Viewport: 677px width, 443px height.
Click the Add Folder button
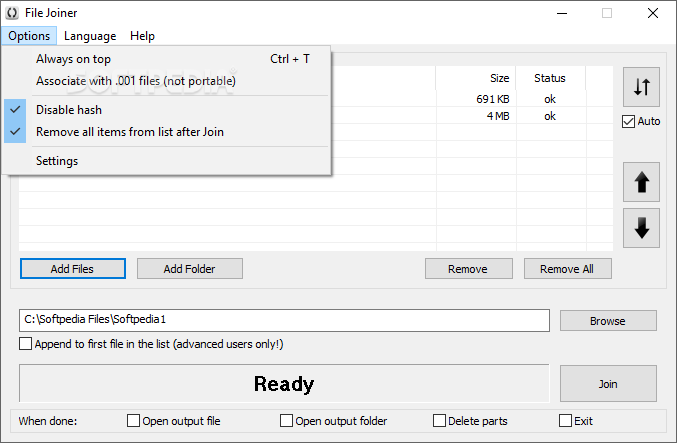[x=190, y=269]
